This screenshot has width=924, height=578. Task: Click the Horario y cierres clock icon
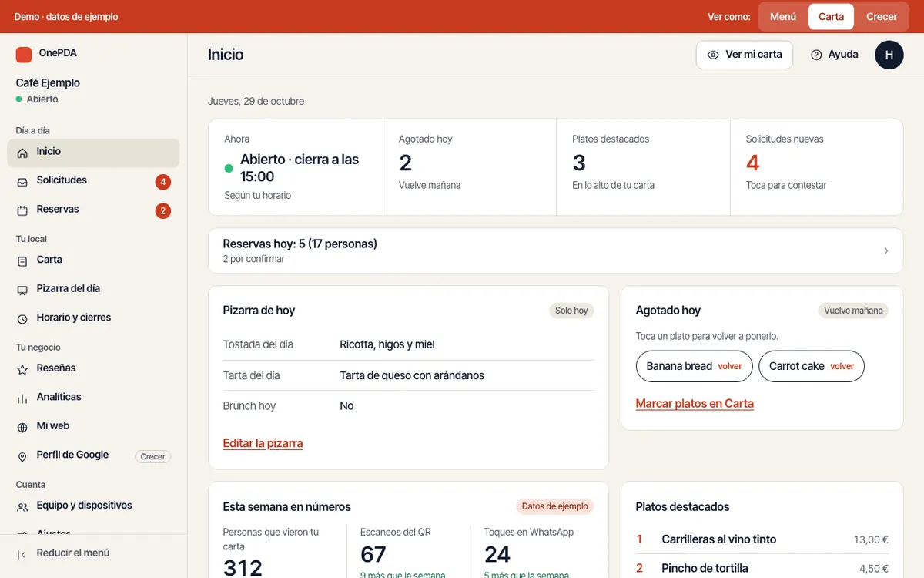tap(22, 318)
